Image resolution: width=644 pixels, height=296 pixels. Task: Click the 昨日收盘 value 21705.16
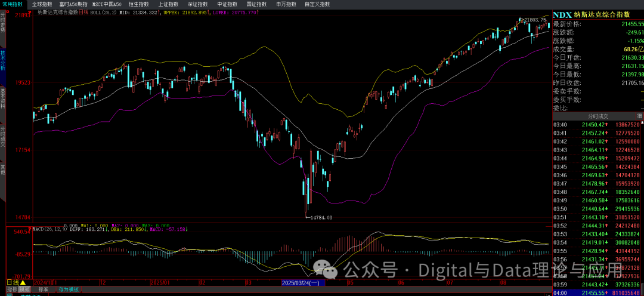pyautogui.click(x=633, y=82)
